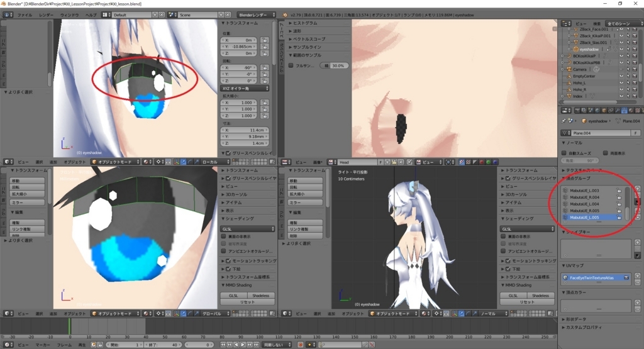
Task: Toggle アンビエントオクルージョン in bottom-left viewport
Action: click(x=223, y=251)
